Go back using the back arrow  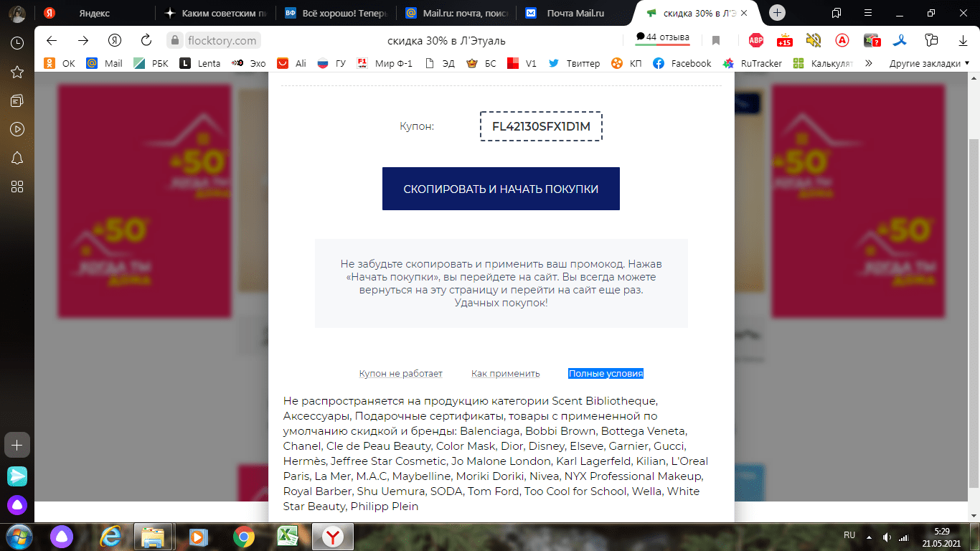pos(51,40)
